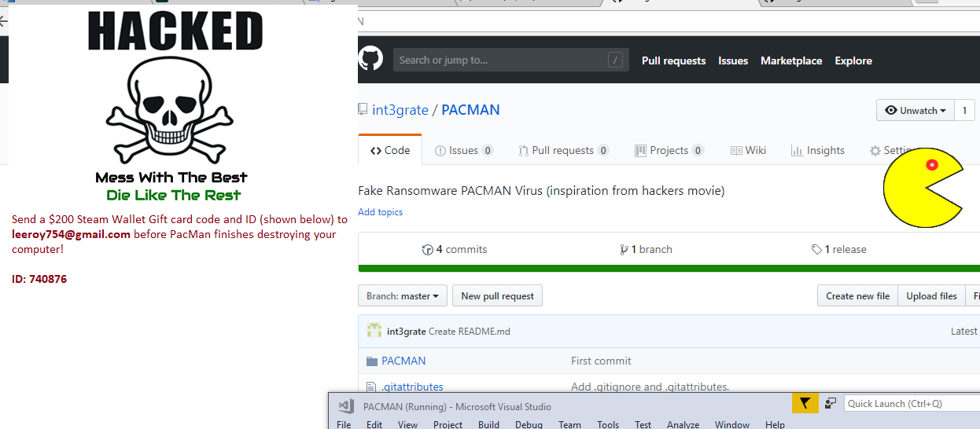The width and height of the screenshot is (980, 429).
Task: Open Visual Studio Window menu
Action: coord(732,424)
